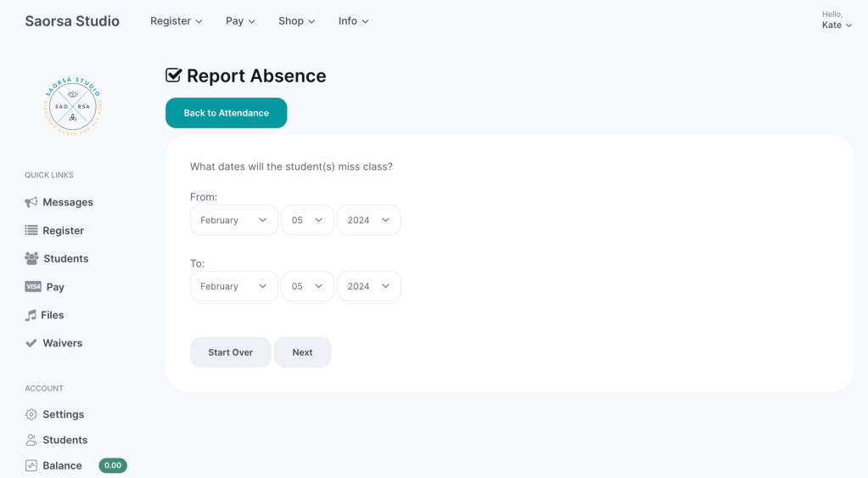Open the Shop menu in top navigation
This screenshot has height=478, width=868.
[x=297, y=21]
